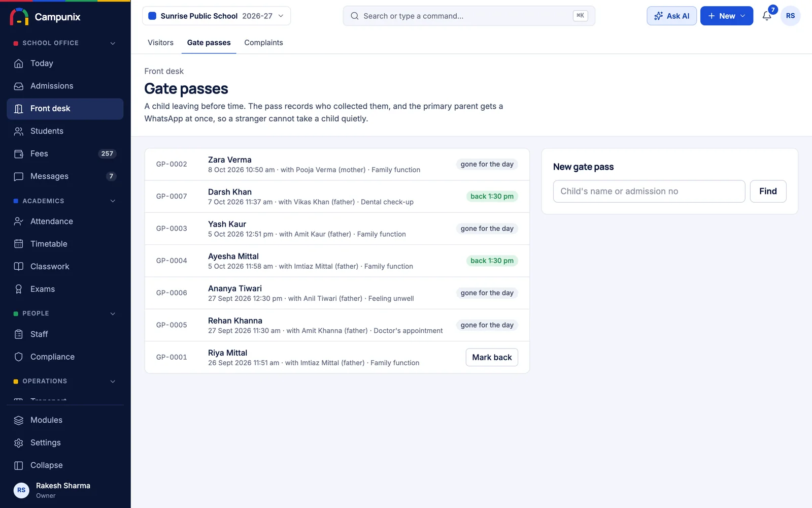Click the Find button
Image resolution: width=812 pixels, height=508 pixels.
click(x=768, y=191)
